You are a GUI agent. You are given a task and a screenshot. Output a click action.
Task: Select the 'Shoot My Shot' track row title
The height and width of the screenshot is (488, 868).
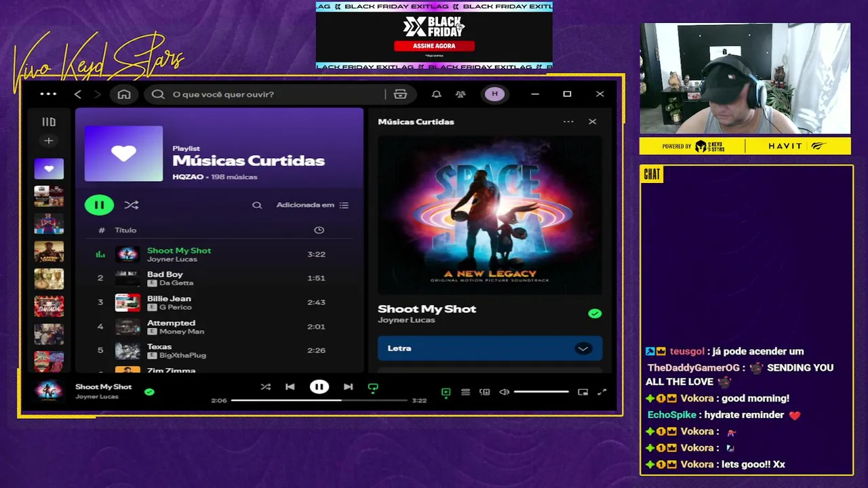179,250
